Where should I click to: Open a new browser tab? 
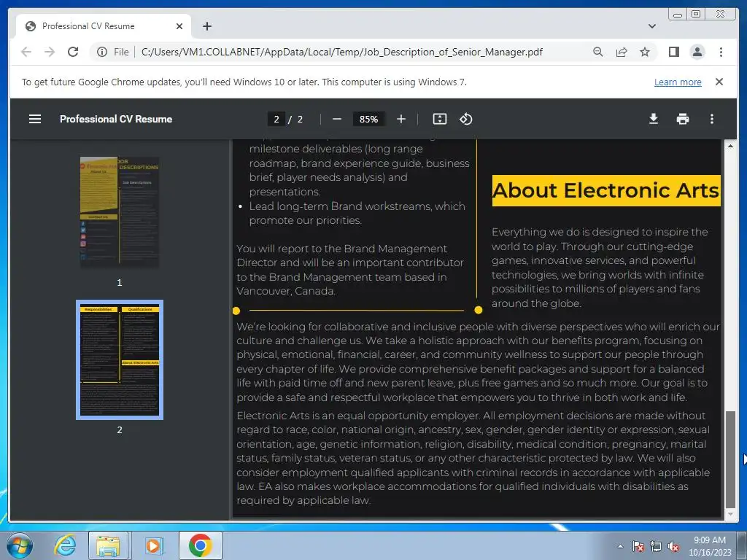coord(206,26)
